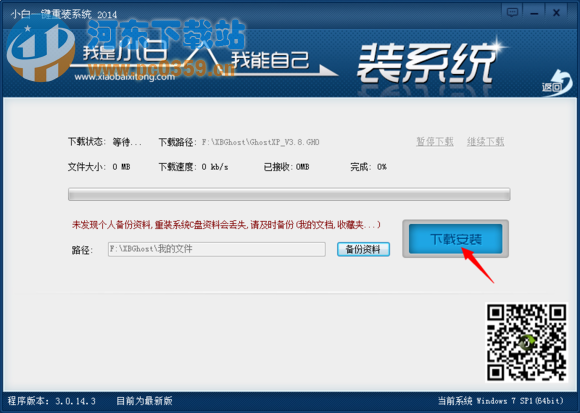
Task: Click the 备份资料 backup button
Action: 363,250
